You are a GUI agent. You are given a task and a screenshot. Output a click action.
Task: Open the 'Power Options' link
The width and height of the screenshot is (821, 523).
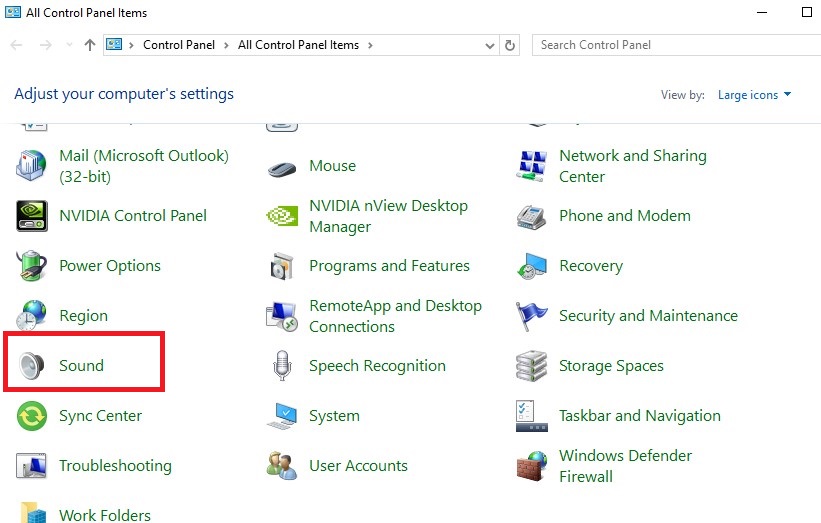[x=110, y=266]
